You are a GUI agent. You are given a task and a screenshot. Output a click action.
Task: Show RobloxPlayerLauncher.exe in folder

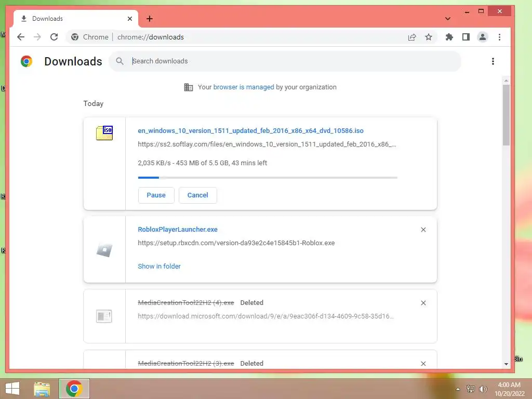(159, 267)
